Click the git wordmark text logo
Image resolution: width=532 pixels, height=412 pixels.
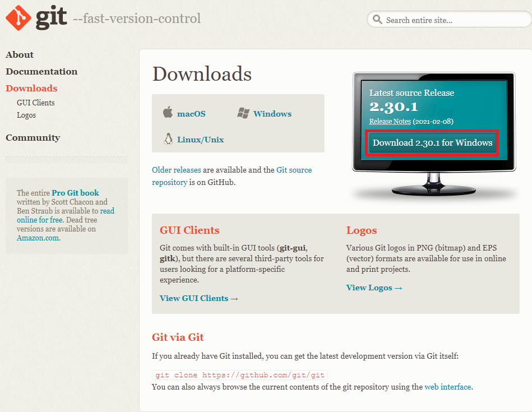[52, 17]
